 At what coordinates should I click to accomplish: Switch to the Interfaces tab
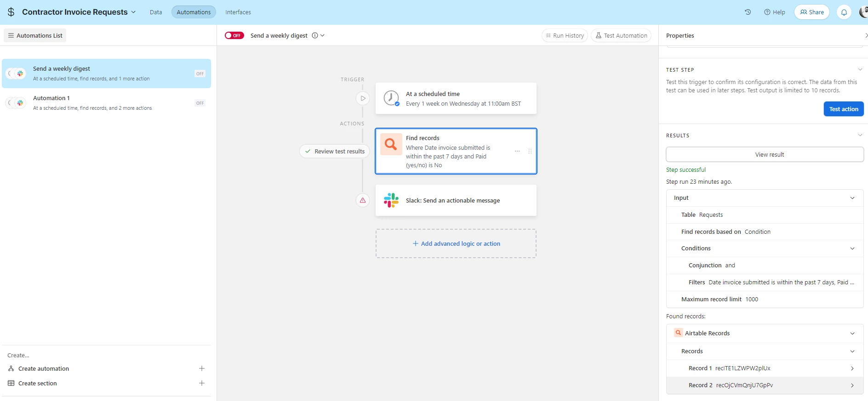point(238,12)
